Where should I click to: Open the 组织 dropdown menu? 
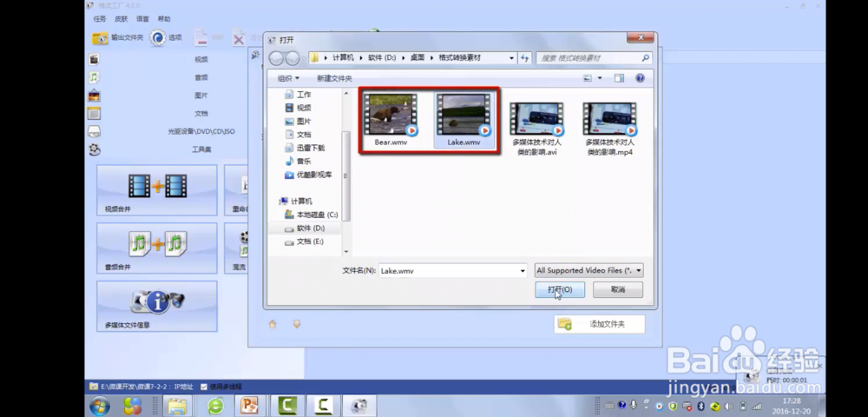click(288, 79)
